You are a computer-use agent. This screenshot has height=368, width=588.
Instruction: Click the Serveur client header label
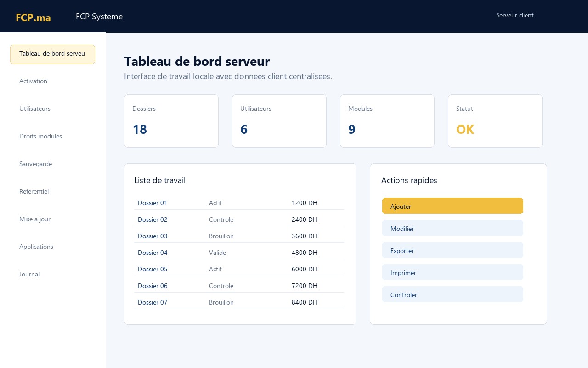(x=515, y=15)
